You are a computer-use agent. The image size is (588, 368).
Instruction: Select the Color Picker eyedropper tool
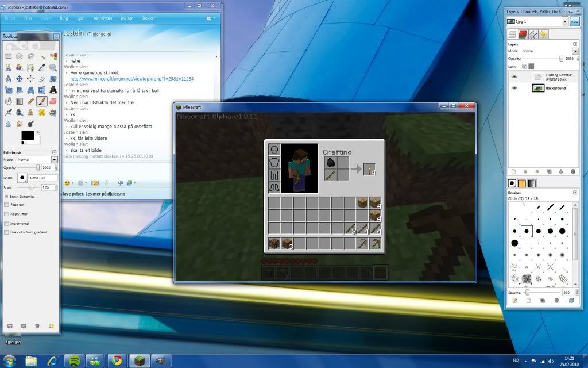[42, 68]
